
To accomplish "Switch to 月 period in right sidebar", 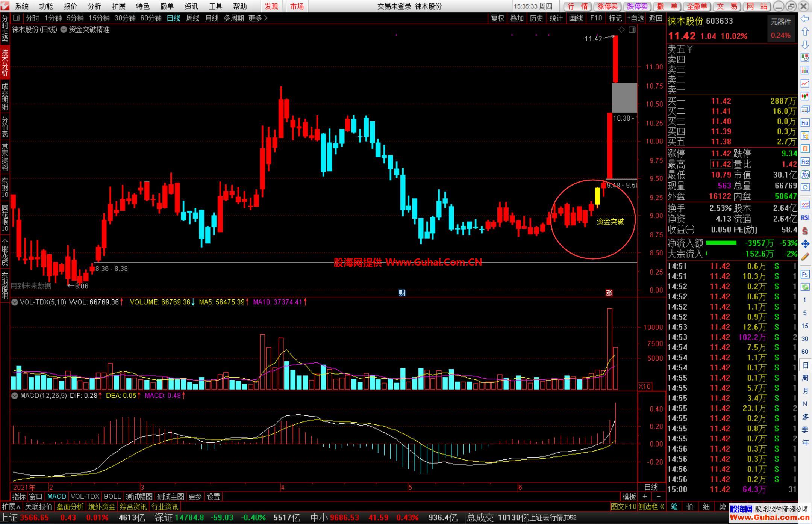I will [x=805, y=391].
